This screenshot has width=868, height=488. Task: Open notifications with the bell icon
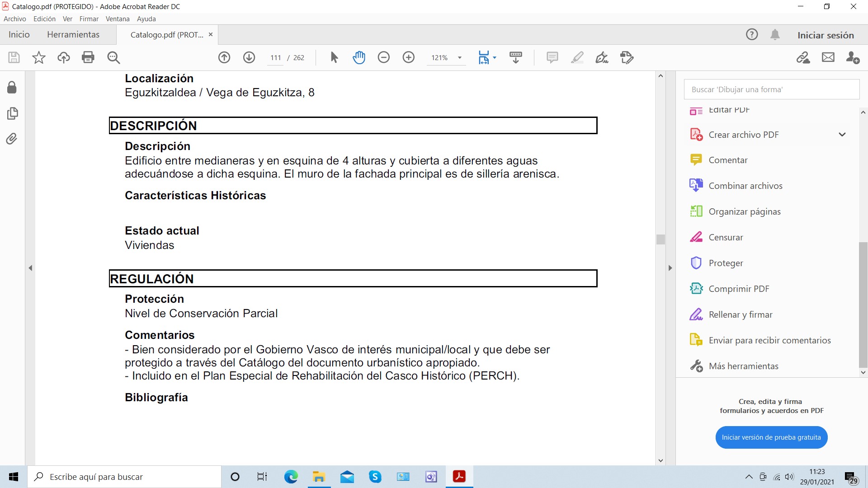(775, 34)
